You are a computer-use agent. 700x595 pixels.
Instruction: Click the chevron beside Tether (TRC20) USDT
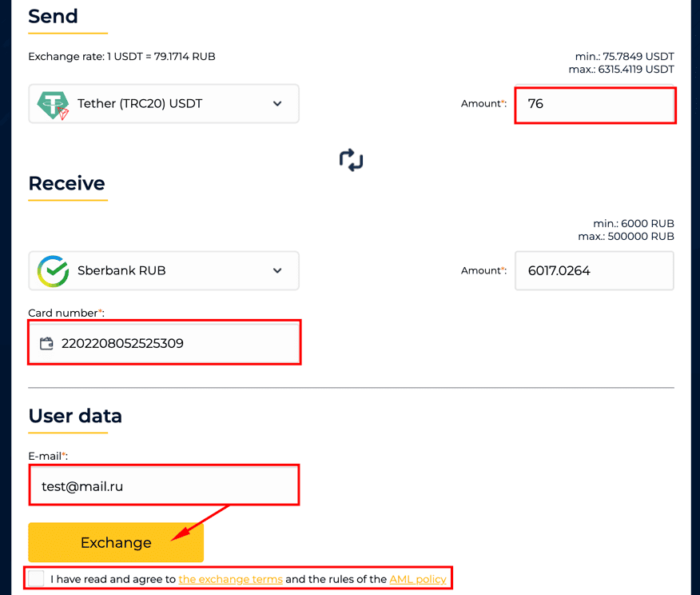coord(277,104)
